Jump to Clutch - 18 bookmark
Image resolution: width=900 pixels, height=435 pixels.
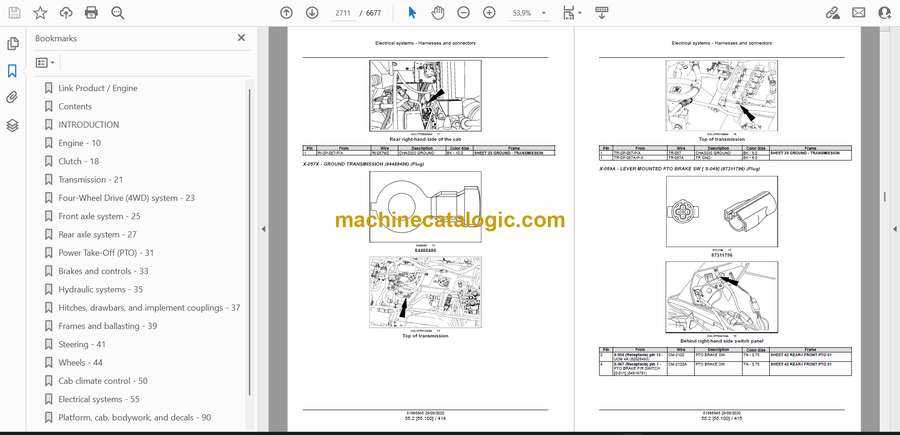pyautogui.click(x=79, y=161)
